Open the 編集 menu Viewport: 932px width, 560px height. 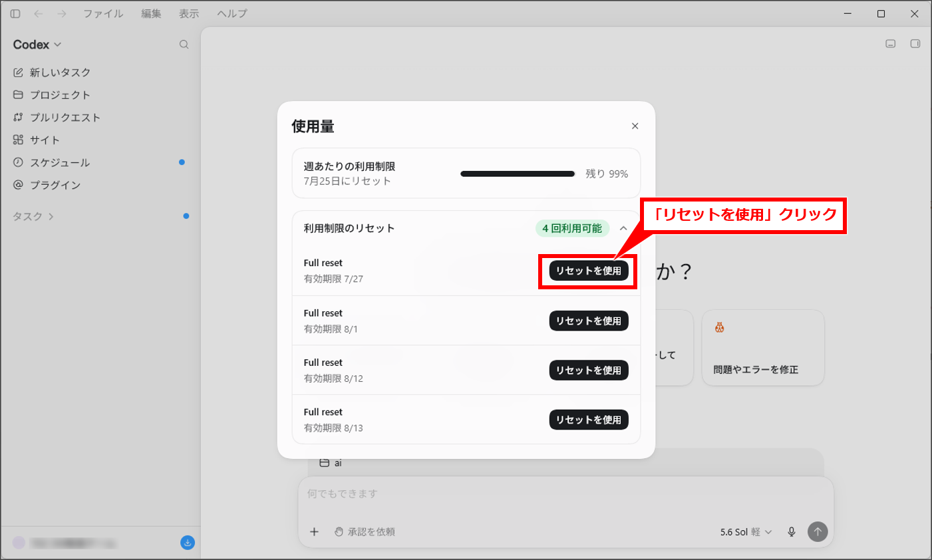[151, 13]
